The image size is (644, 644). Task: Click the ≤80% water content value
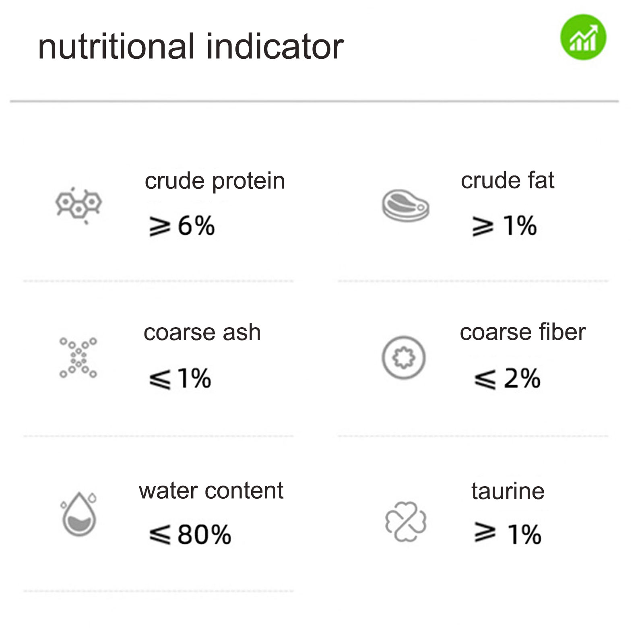pyautogui.click(x=190, y=535)
